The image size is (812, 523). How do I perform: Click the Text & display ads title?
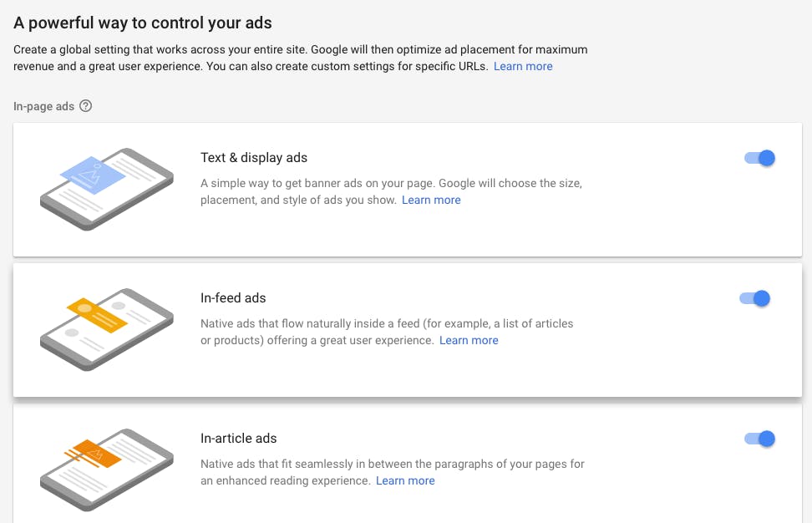coord(254,157)
